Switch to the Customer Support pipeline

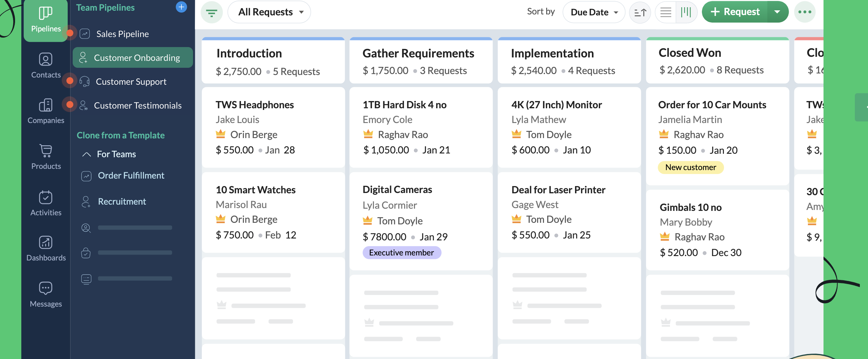coord(131,81)
